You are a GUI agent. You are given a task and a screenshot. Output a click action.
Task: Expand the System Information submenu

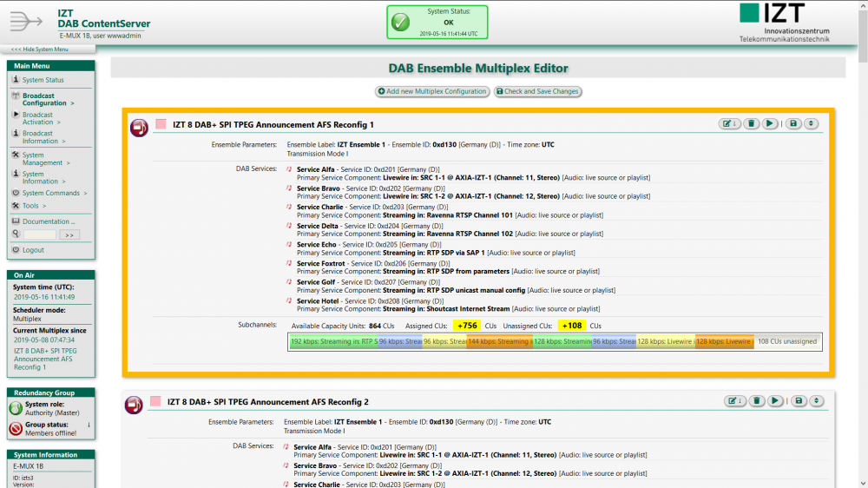[43, 177]
